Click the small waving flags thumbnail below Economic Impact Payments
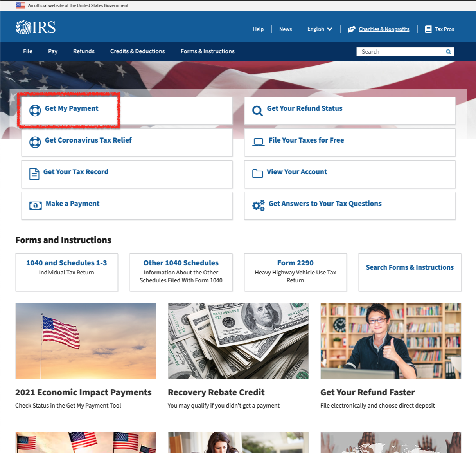 point(86,442)
